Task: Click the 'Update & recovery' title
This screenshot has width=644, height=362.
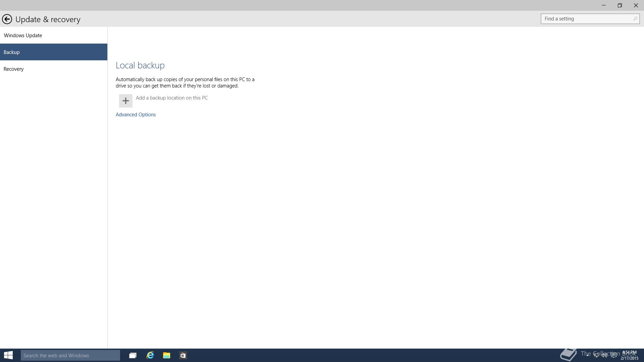Action: coord(48,19)
